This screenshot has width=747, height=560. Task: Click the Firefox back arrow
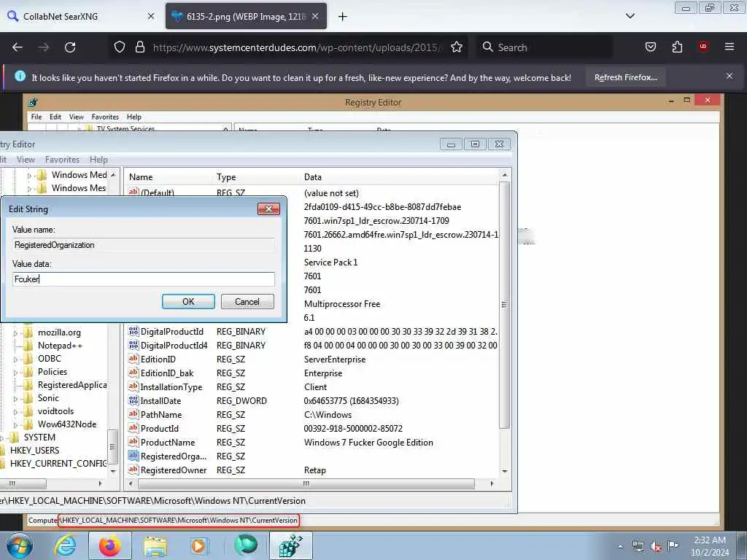point(18,47)
